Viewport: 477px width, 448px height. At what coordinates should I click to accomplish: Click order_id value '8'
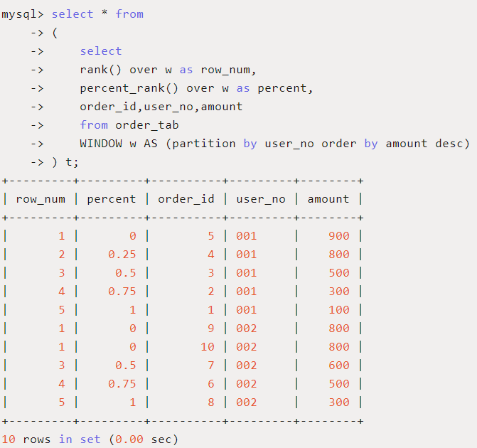pyautogui.click(x=211, y=402)
